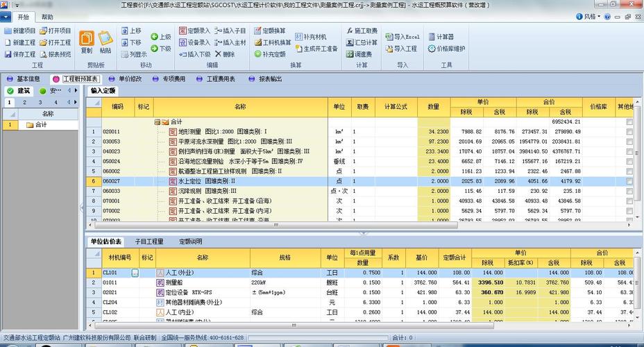Tick checkbox in top 合计 total row

(629, 122)
